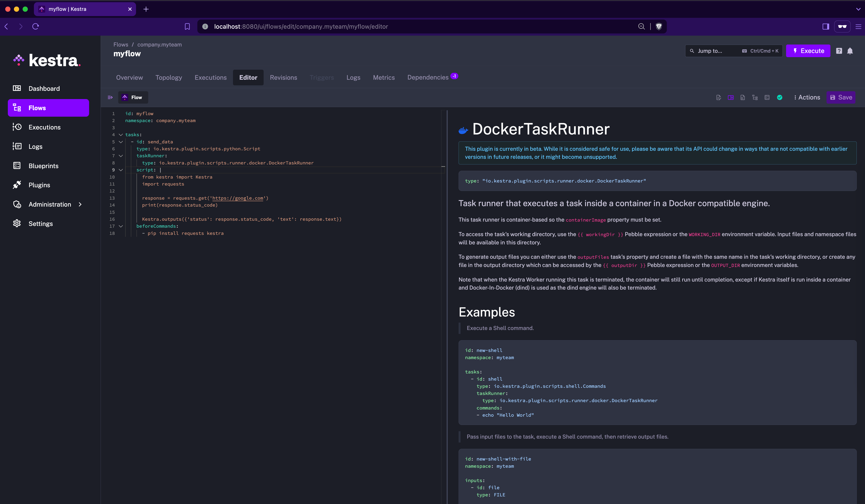Open Dashboard from the sidebar

tap(44, 88)
